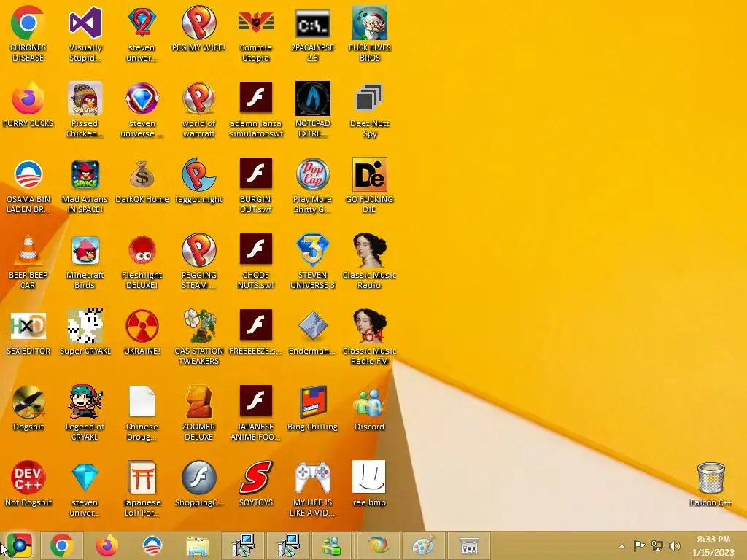
Task: Show hidden tray icons arrow
Action: (622, 546)
